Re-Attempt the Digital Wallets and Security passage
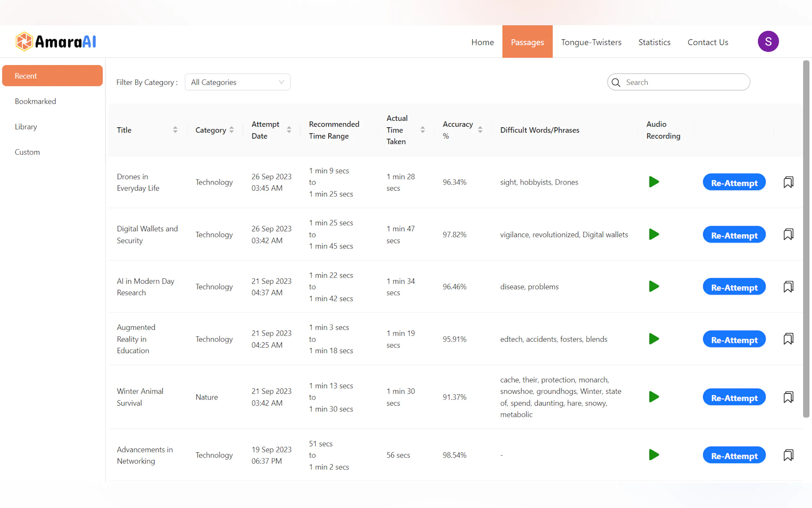This screenshot has height=508, width=812. click(x=734, y=235)
